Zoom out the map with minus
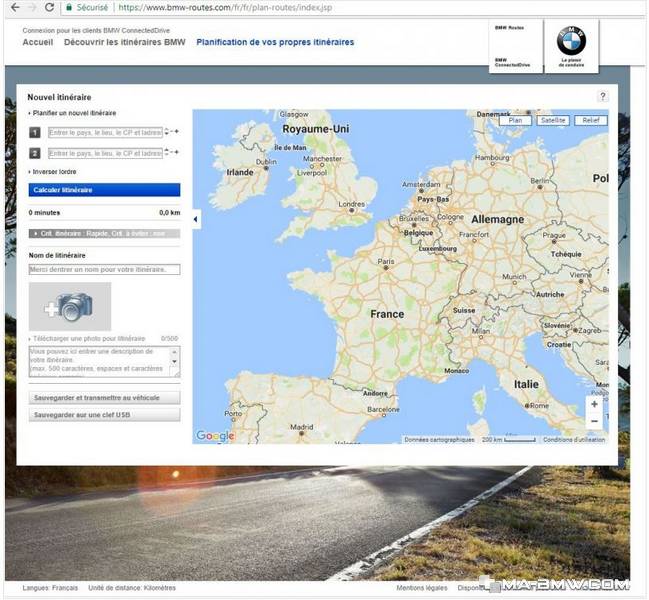Image resolution: width=649 pixels, height=600 pixels. tap(594, 421)
